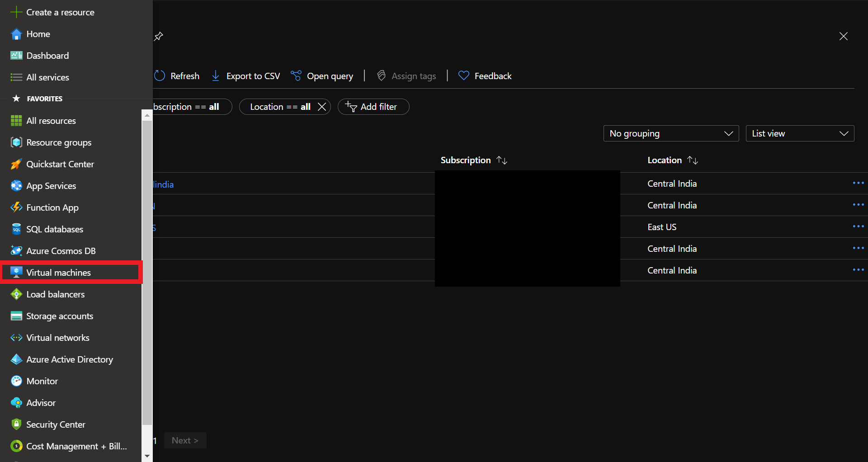Image resolution: width=868 pixels, height=462 pixels.
Task: Click the sidebar vertical scrollbar thumb
Action: [147, 273]
